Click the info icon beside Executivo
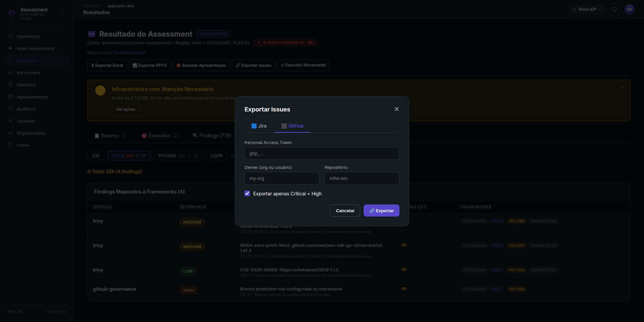Screen dimensions: 644x322 pyautogui.click(x=175, y=136)
